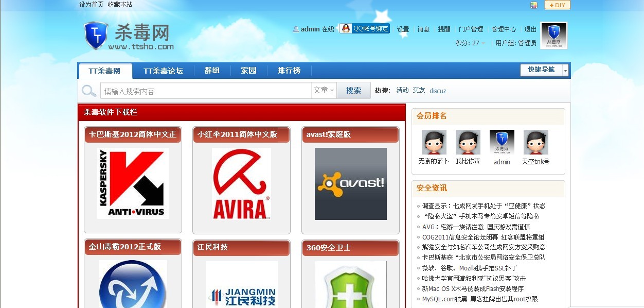Open the Kaspersky Anti-Virus logo image

tap(133, 183)
